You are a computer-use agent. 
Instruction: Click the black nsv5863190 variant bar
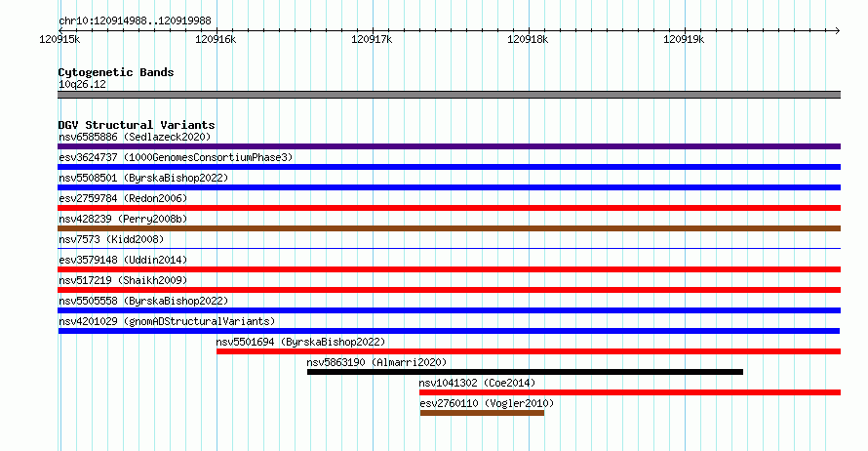525,372
